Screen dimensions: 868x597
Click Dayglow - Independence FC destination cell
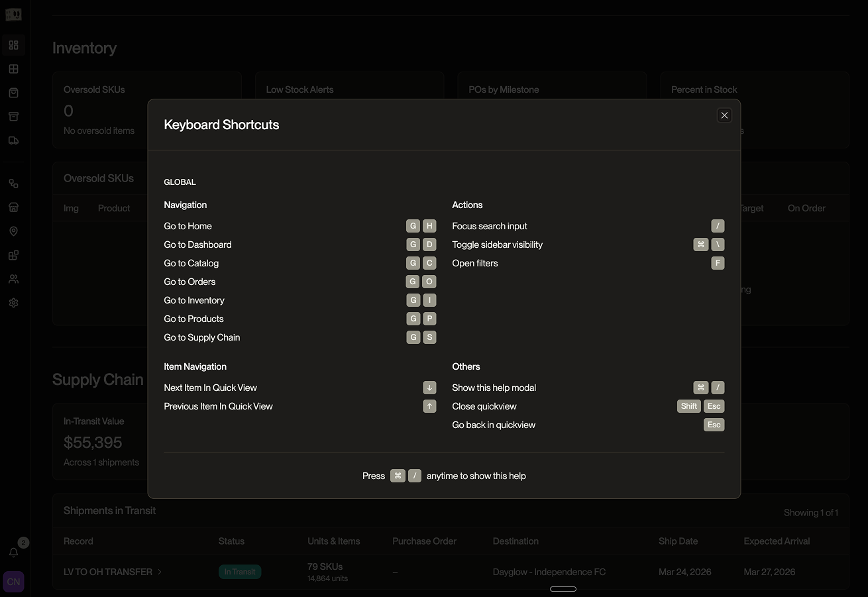(x=549, y=572)
